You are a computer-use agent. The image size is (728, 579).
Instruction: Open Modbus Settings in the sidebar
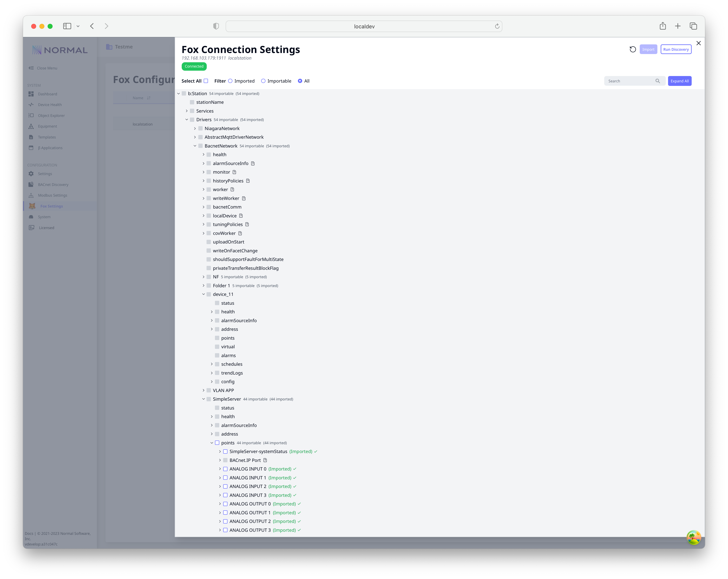52,195
